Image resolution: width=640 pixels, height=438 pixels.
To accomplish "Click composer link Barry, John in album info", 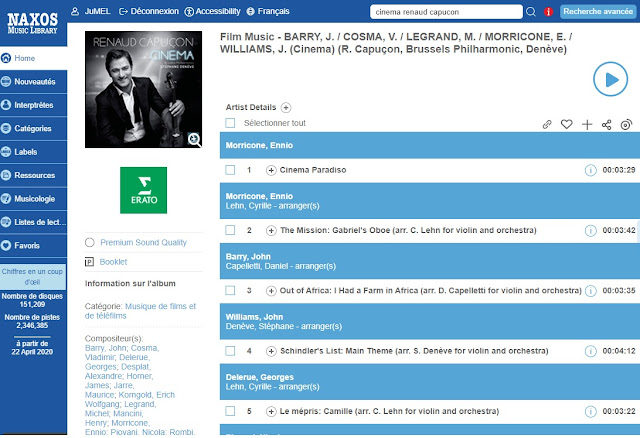I will (106, 348).
